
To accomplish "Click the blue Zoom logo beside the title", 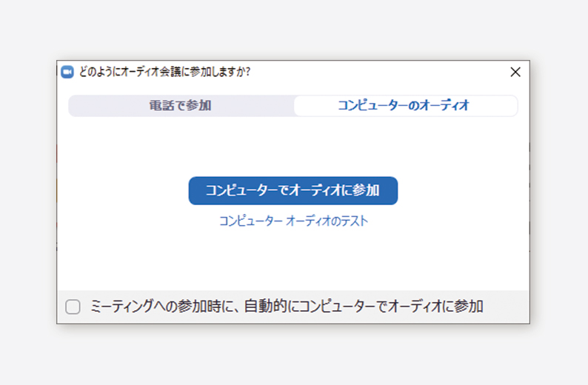I will click(67, 72).
